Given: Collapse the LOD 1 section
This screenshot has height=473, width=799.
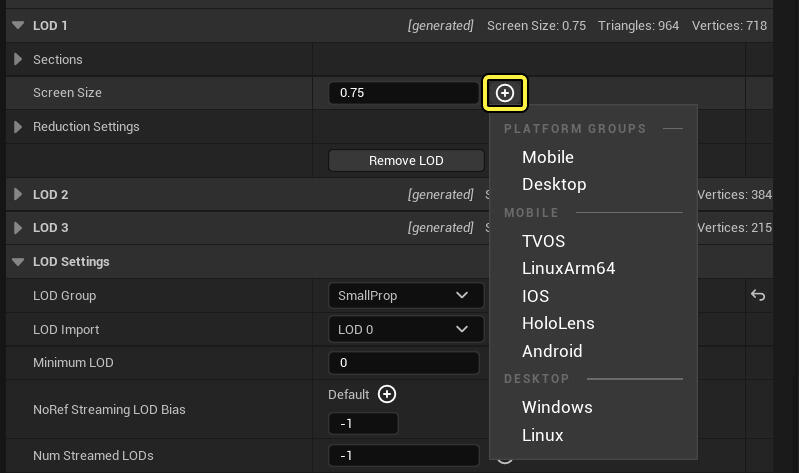Looking at the screenshot, I should click(18, 25).
